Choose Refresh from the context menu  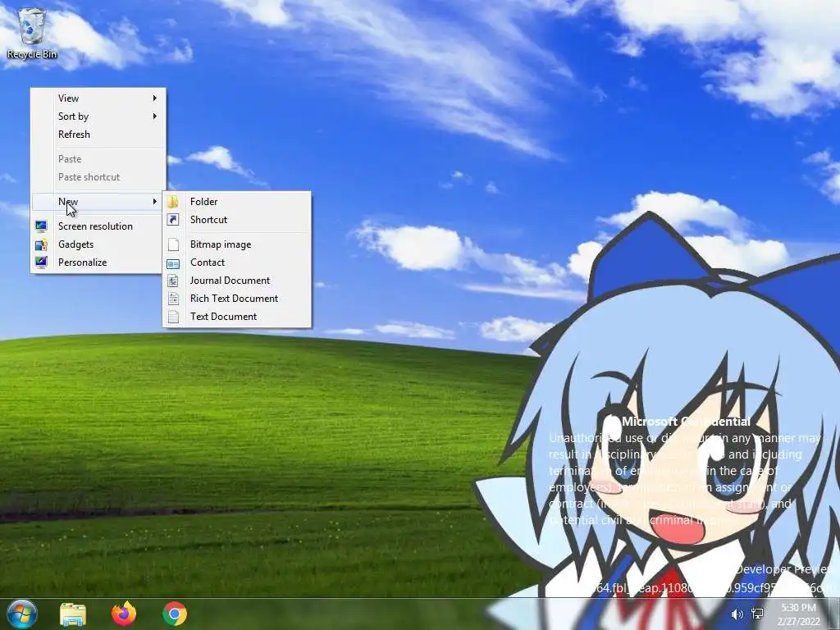pos(98,135)
